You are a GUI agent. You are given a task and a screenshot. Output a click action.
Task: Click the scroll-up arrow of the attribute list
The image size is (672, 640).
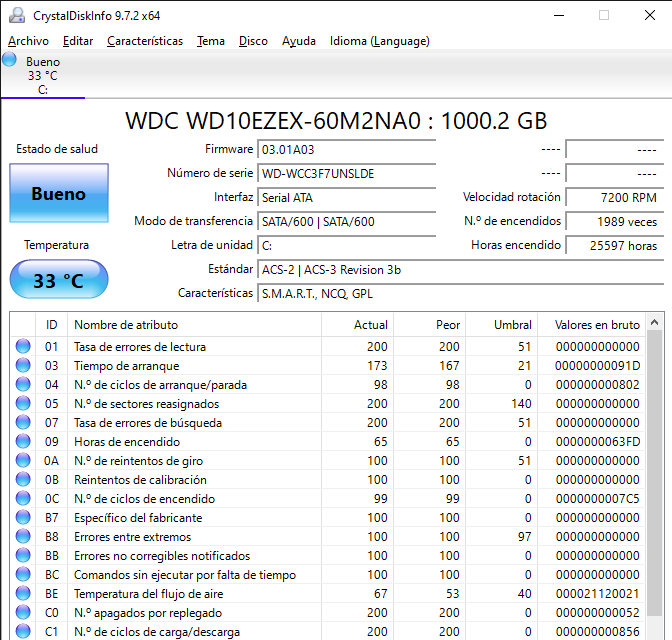(x=654, y=322)
